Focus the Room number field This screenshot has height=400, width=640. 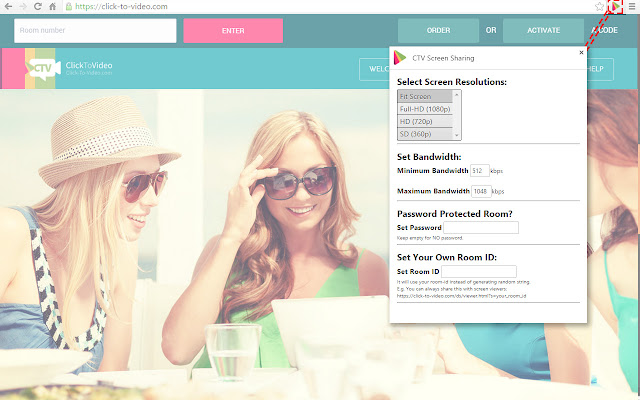tap(95, 31)
